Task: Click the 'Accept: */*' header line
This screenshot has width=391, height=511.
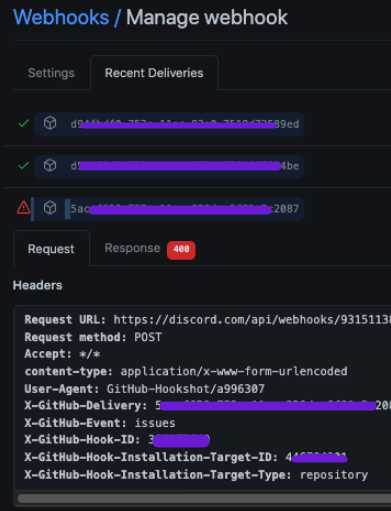Action: 62,354
